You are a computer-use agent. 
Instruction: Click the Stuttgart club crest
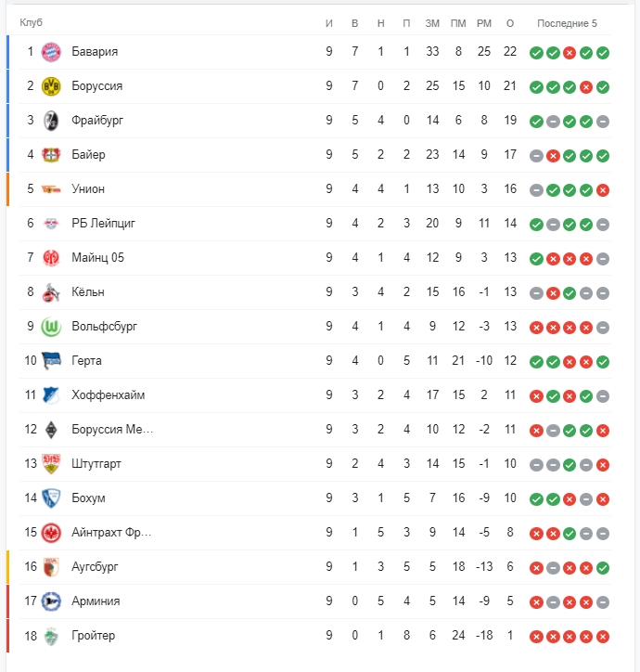pos(51,464)
